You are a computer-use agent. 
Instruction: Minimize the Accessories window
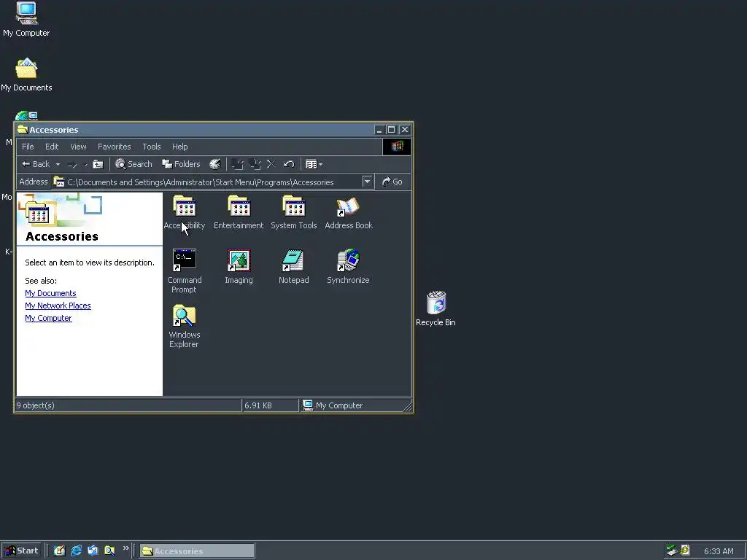click(379, 130)
